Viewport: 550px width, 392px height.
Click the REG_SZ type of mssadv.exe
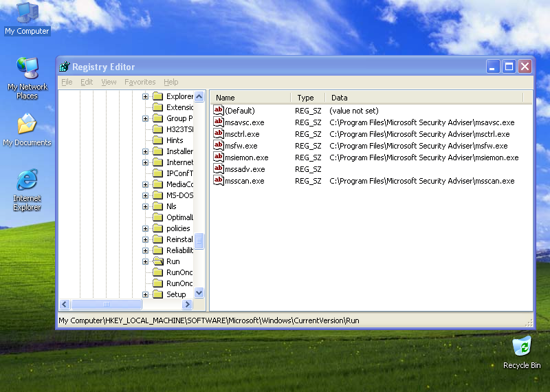pos(308,169)
